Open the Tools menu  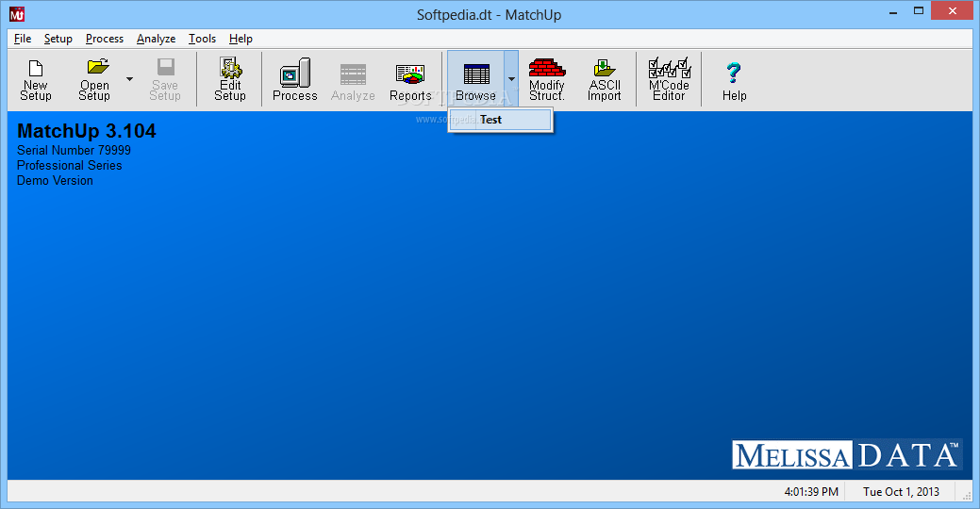203,39
